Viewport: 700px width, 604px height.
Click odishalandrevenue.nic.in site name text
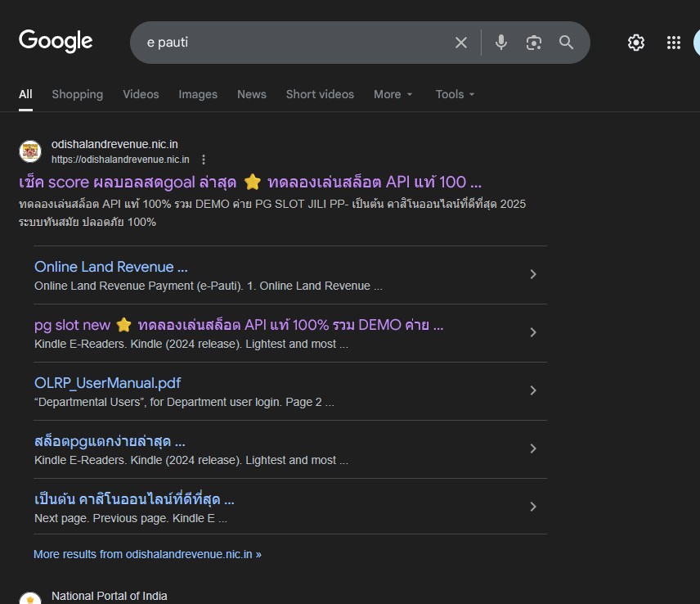pos(114,144)
